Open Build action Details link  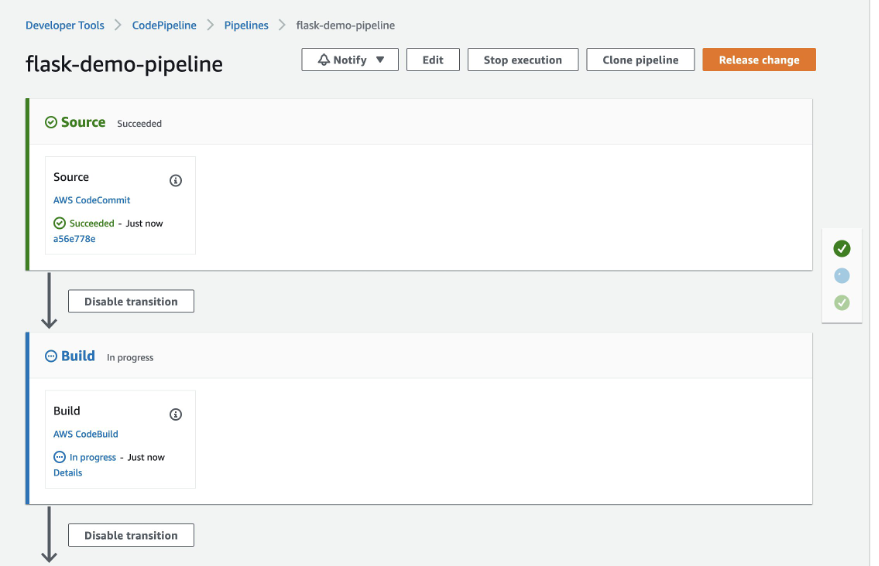(68, 472)
